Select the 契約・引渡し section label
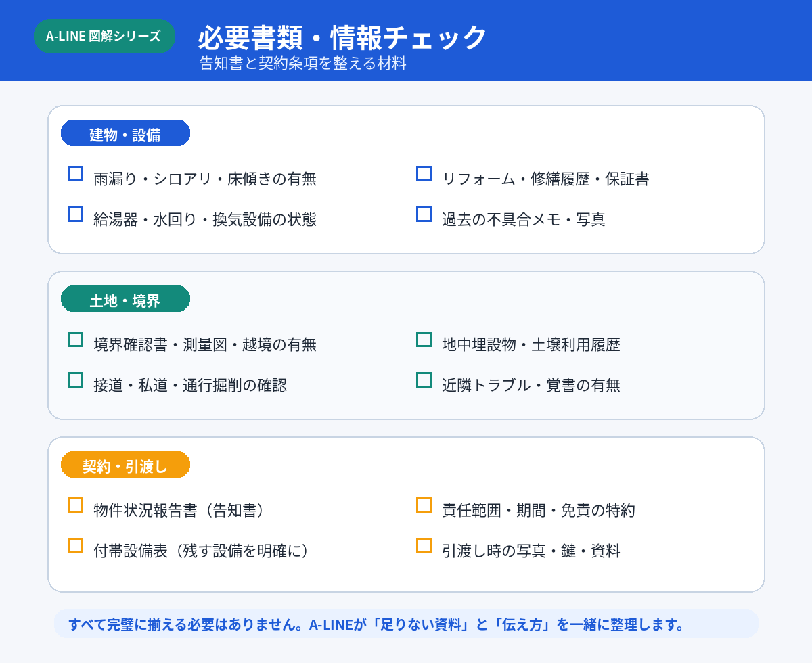This screenshot has width=812, height=663. pos(125,465)
